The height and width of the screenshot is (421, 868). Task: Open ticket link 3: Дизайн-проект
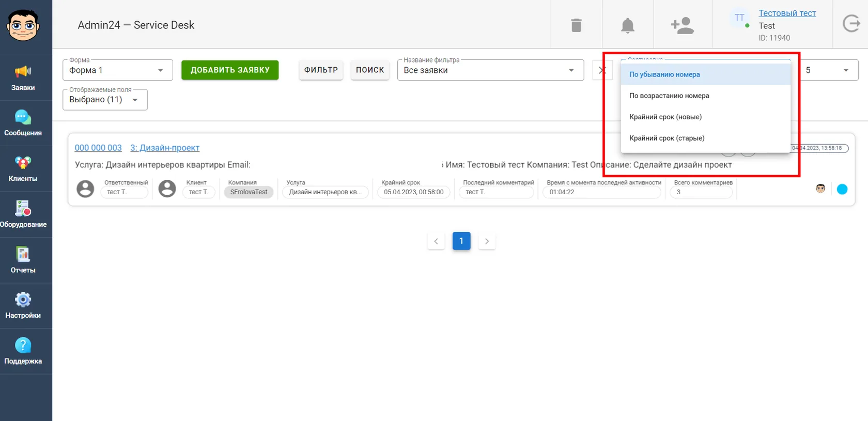165,148
